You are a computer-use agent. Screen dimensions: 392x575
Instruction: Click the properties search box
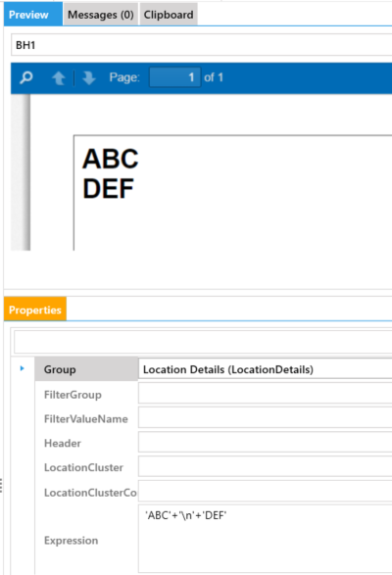203,342
